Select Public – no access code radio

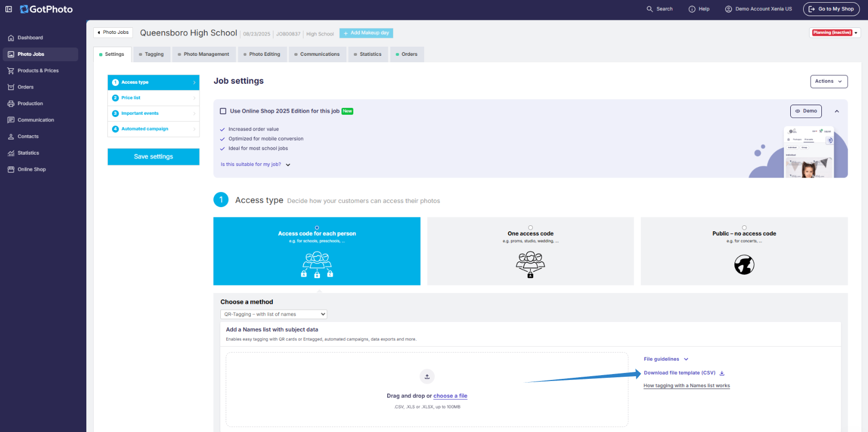pos(744,228)
